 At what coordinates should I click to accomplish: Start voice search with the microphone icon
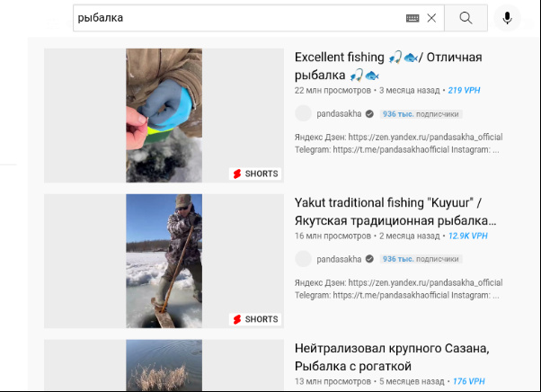tap(508, 18)
